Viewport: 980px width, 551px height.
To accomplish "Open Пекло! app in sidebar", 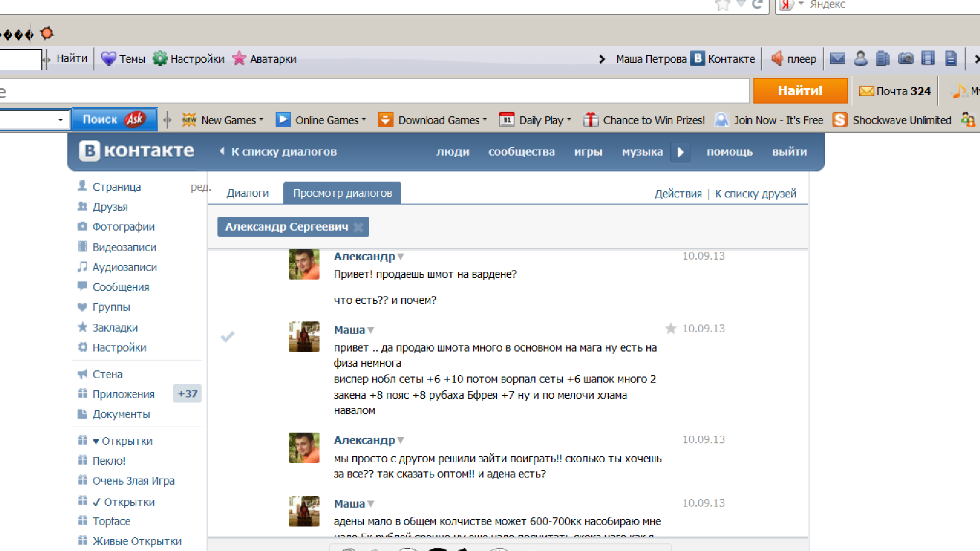I will (109, 461).
